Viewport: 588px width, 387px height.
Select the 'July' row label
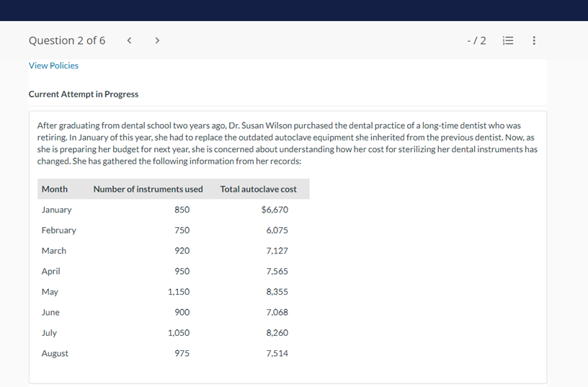pos(49,333)
